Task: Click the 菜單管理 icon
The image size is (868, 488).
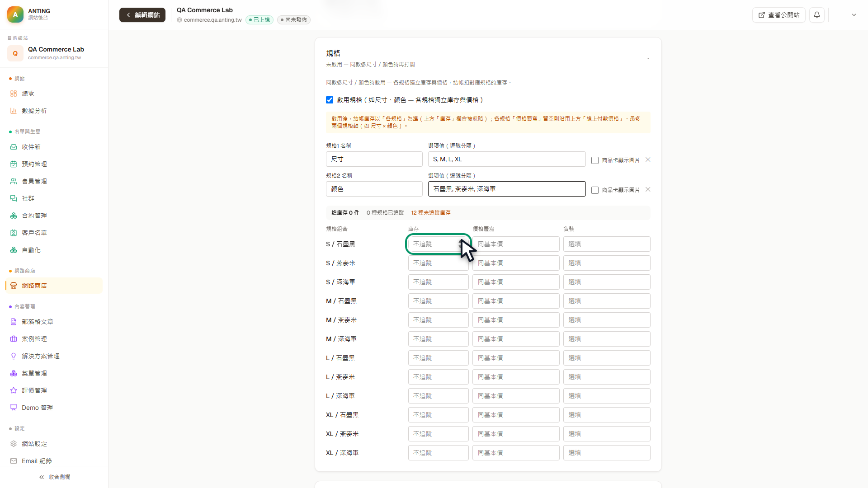Action: click(14, 373)
